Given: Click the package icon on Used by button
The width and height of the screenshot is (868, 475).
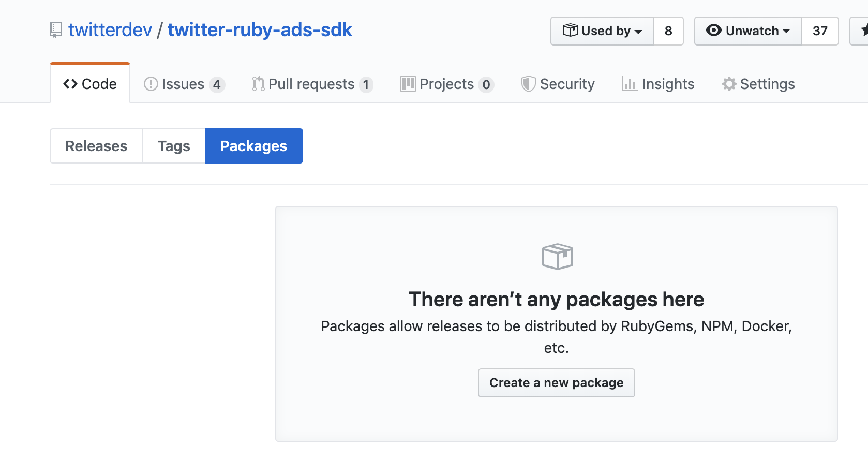Looking at the screenshot, I should pyautogui.click(x=570, y=30).
